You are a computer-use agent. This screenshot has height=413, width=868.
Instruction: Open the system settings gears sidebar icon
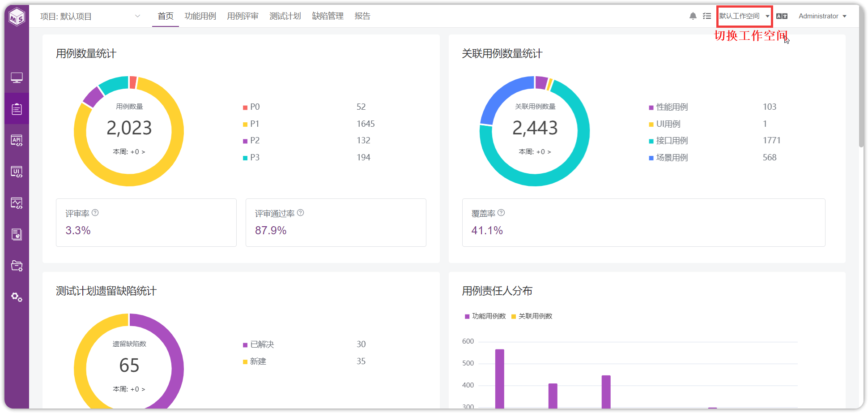(x=17, y=297)
